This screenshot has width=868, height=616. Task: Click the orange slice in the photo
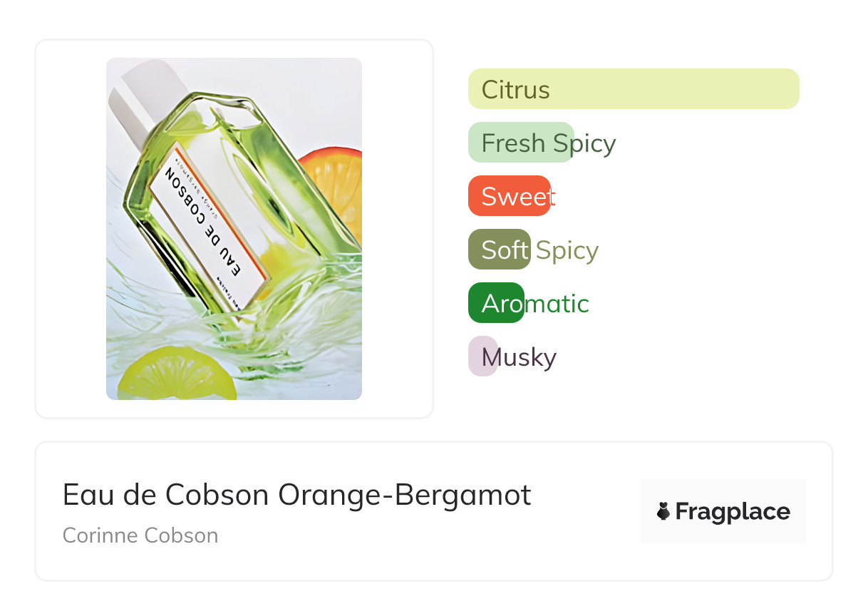point(336,185)
